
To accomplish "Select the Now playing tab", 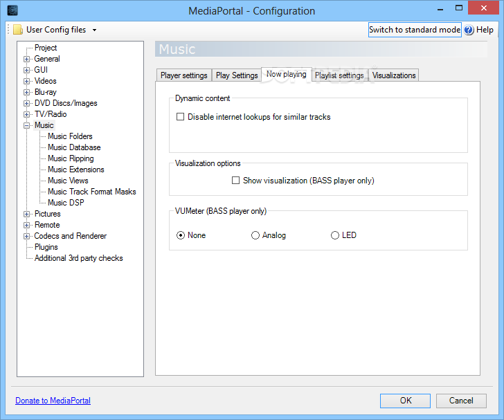I will tap(287, 74).
